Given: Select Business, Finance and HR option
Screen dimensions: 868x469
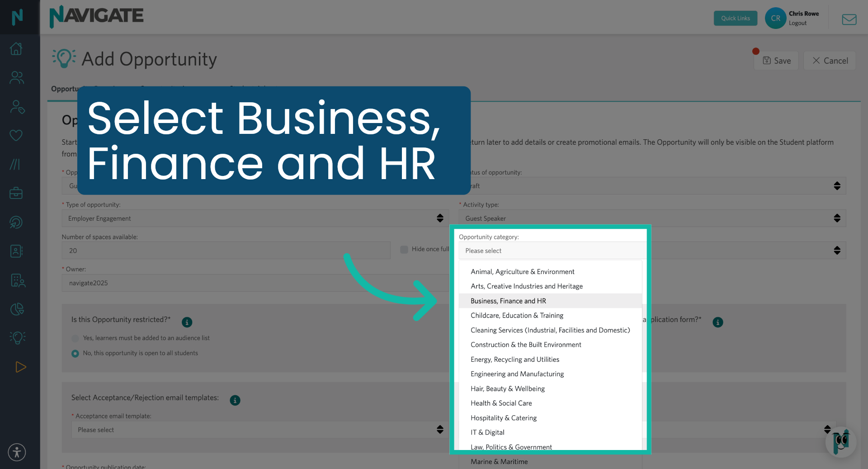Looking at the screenshot, I should click(x=550, y=301).
